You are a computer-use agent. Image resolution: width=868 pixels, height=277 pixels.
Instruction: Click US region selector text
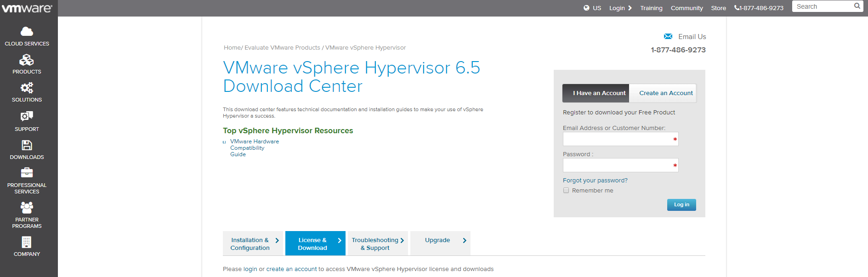596,8
